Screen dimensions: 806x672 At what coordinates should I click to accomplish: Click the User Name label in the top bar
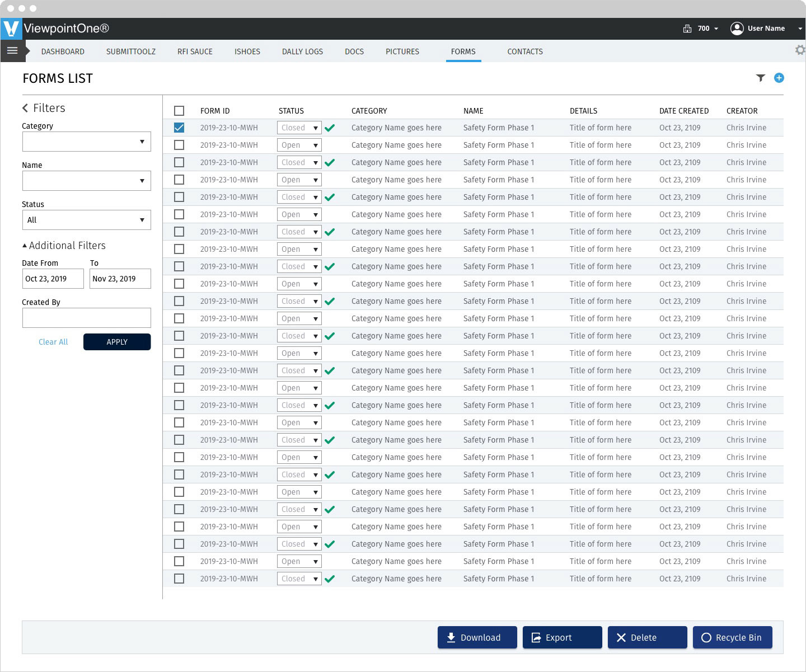click(x=766, y=29)
